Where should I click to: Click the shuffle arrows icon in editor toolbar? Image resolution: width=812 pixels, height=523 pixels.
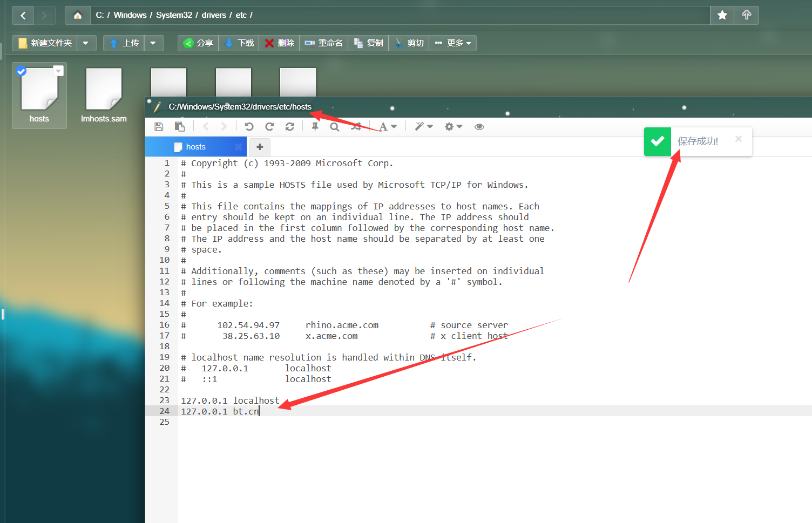point(356,126)
